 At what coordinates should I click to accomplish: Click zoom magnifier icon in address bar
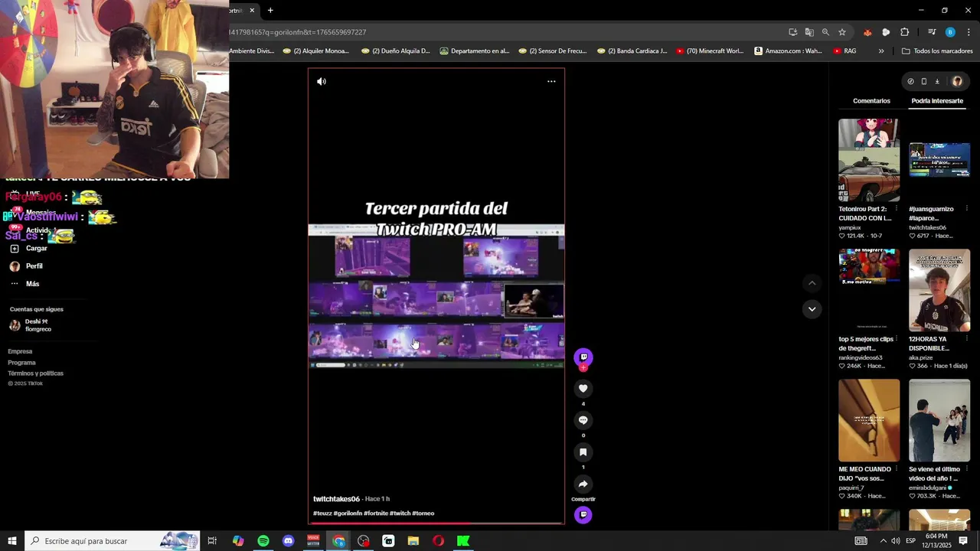(x=825, y=32)
